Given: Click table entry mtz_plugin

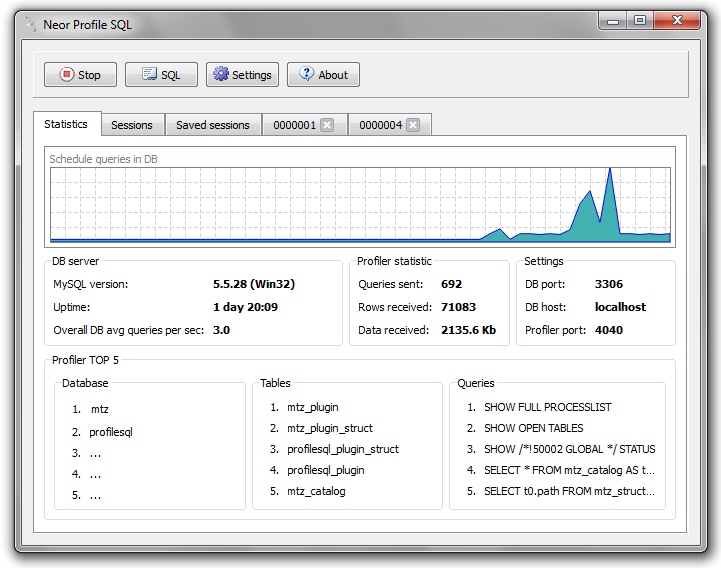Looking at the screenshot, I should click(313, 407).
